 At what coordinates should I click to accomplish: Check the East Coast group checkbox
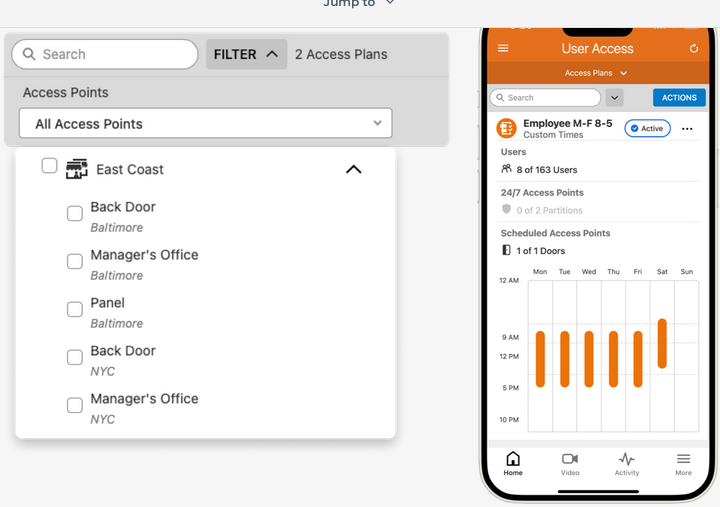point(49,166)
